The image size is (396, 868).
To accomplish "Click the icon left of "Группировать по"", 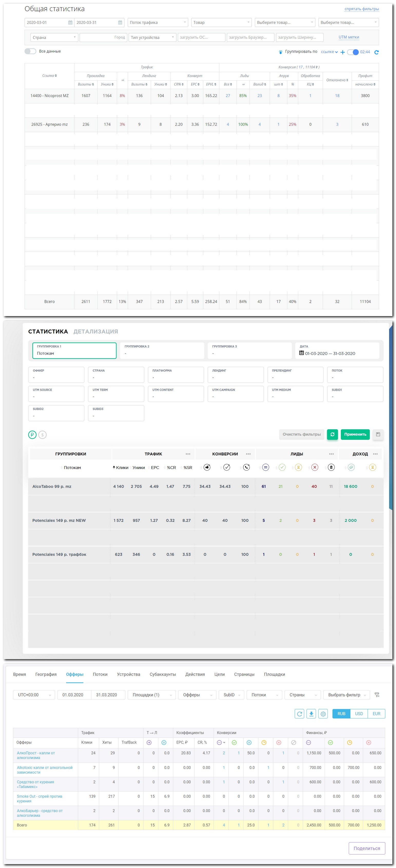I will [281, 52].
